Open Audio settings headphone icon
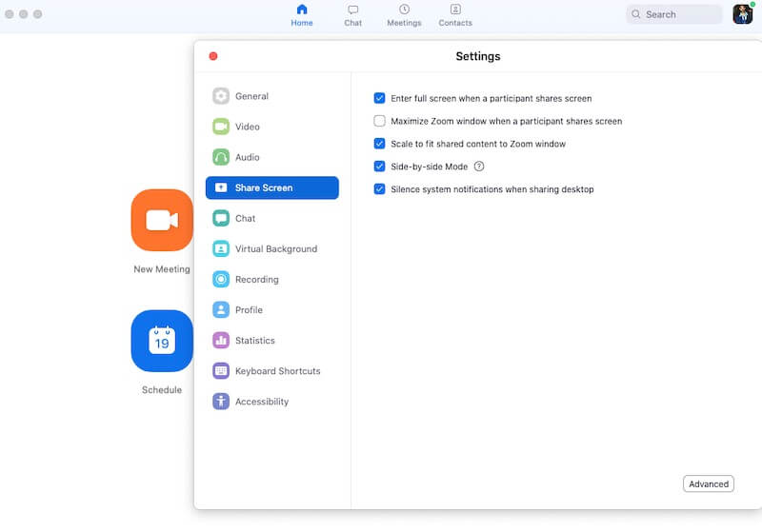Image resolution: width=762 pixels, height=532 pixels. coord(221,157)
